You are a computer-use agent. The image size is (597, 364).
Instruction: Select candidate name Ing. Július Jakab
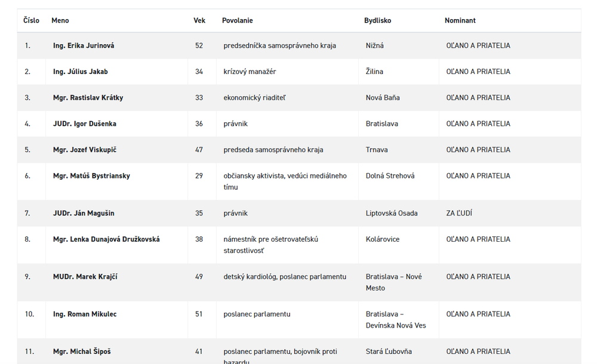[x=80, y=72]
